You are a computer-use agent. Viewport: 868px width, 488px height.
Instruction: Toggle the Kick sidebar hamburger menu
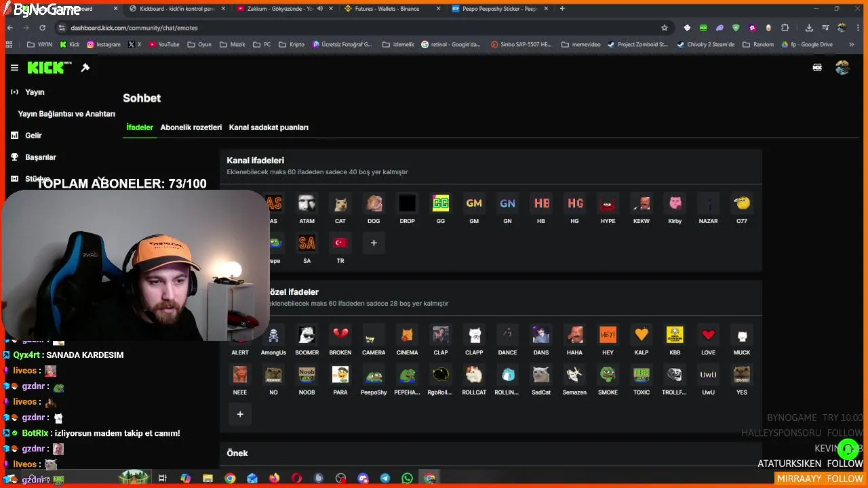pos(14,68)
